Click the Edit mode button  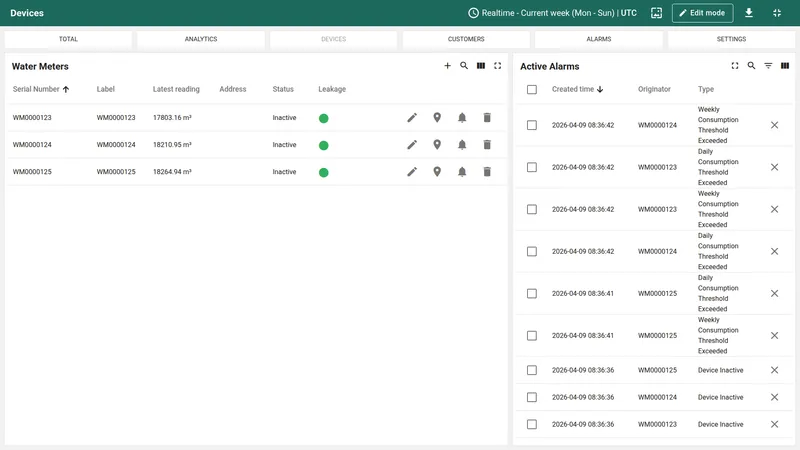pos(703,13)
